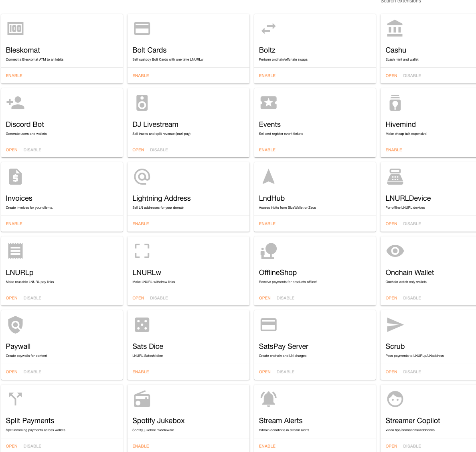Click the LNURLp receipt icon
This screenshot has height=452, width=476.
pyautogui.click(x=15, y=251)
